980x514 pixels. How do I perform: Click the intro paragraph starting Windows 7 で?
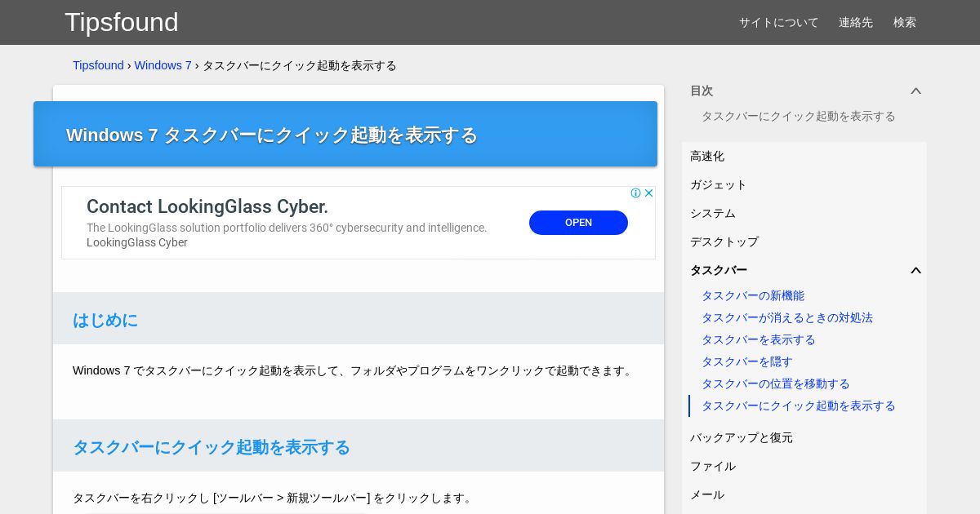tap(354, 370)
